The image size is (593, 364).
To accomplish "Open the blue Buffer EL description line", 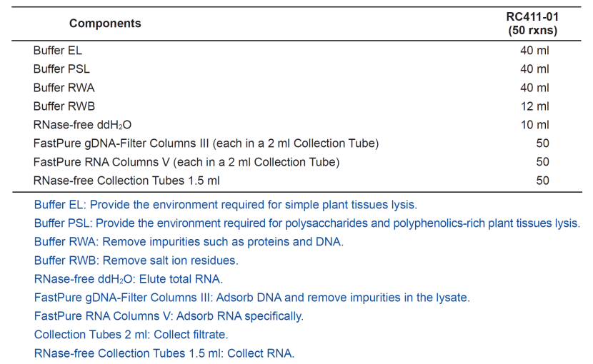I will click(x=225, y=205).
